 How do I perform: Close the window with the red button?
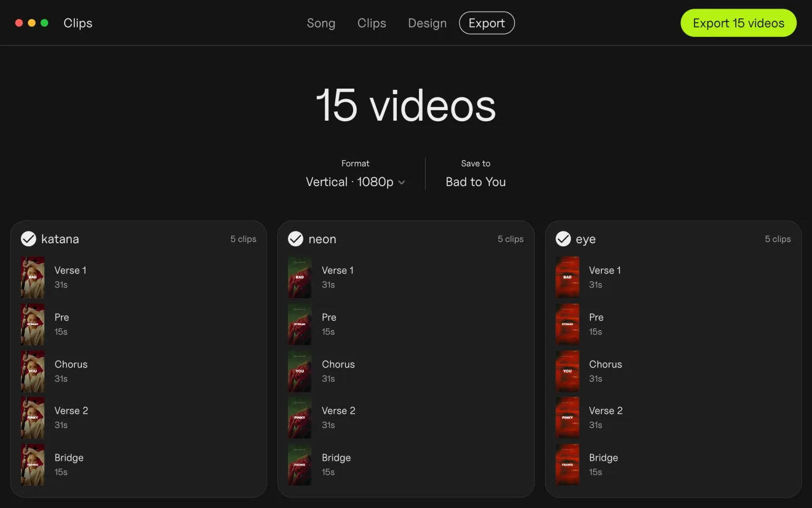tap(19, 23)
